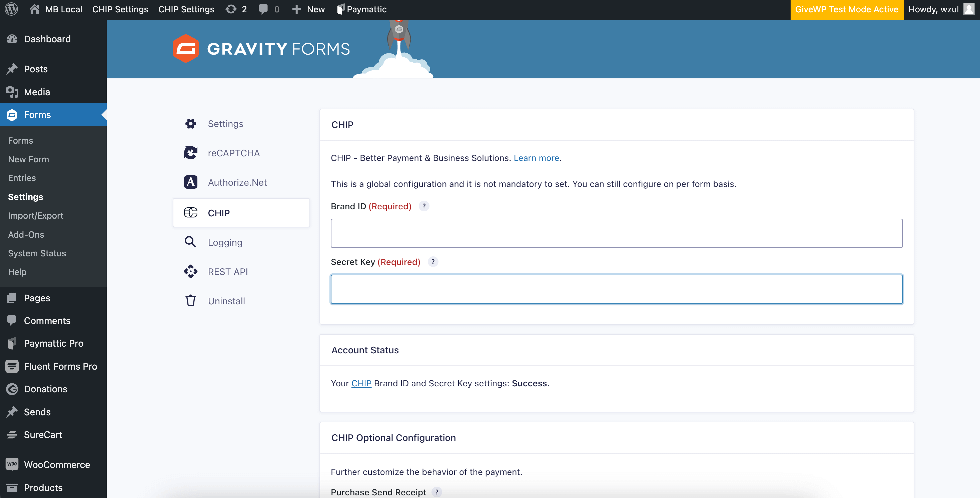Click the Pages icon in sidebar
This screenshot has width=980, height=498.
pyautogui.click(x=12, y=298)
